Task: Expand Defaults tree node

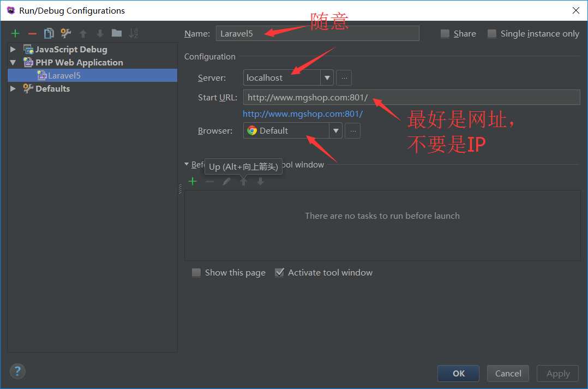Action: point(13,89)
